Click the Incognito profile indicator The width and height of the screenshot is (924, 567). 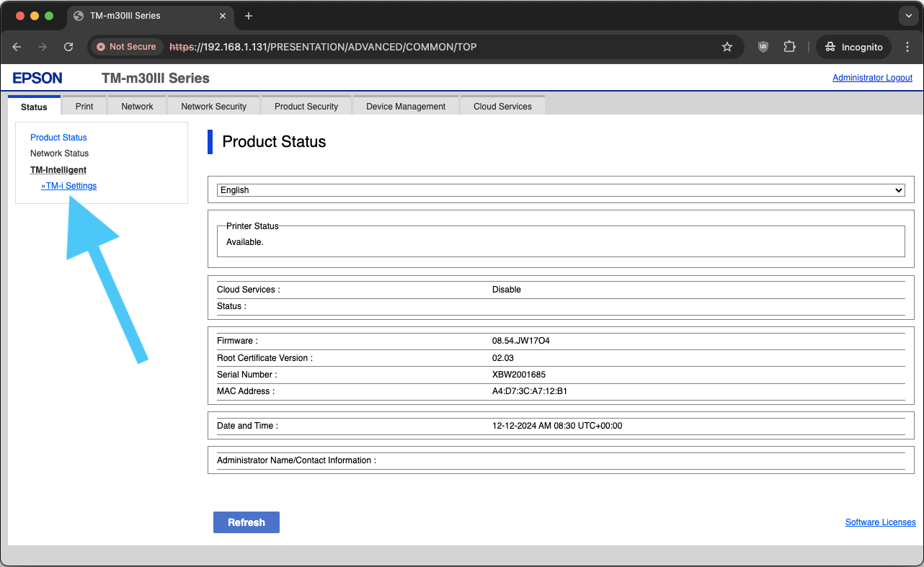[x=854, y=47]
